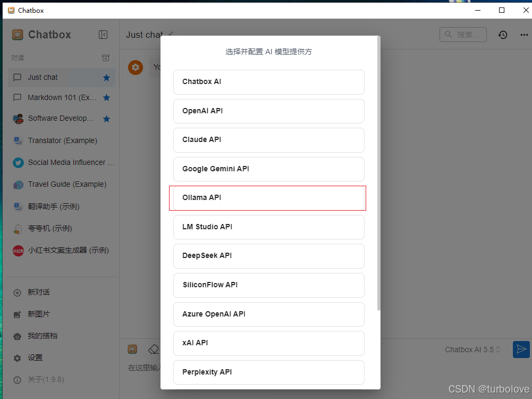The width and height of the screenshot is (532, 399).
Task: Open chat history clock icon
Action: (x=503, y=35)
